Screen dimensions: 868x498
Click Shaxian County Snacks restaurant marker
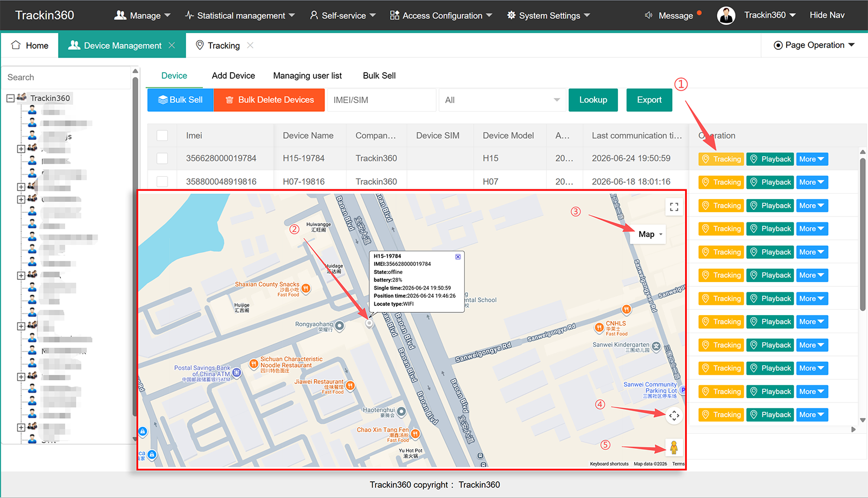(x=306, y=289)
